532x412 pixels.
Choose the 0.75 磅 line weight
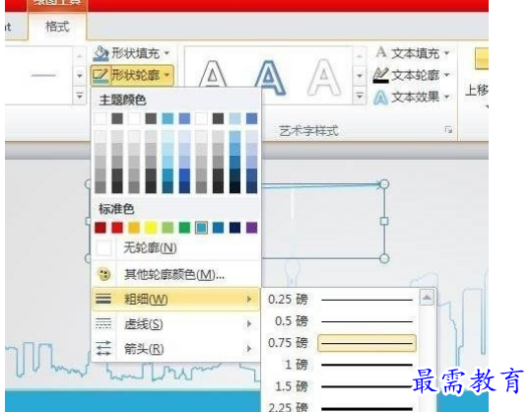341,343
